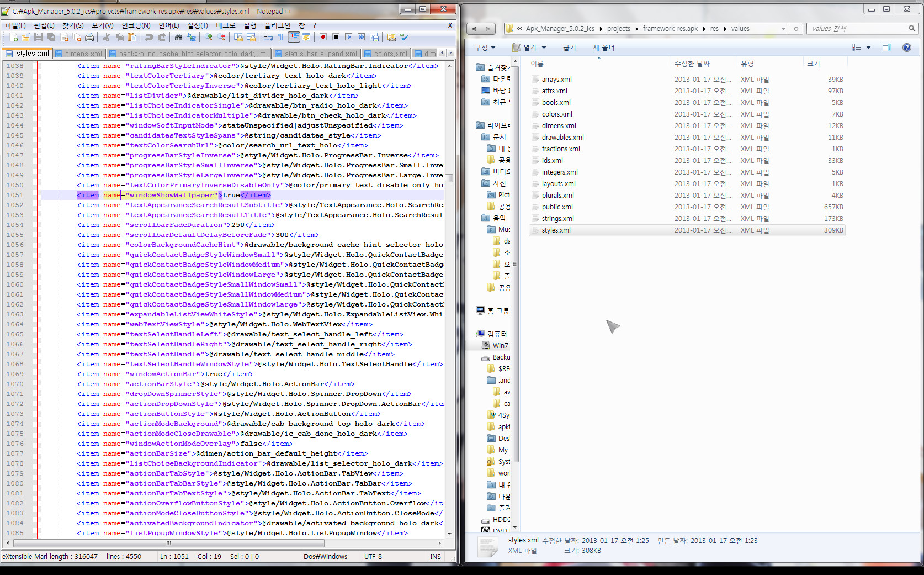Toggle the indent guide toolbar button
The height and width of the screenshot is (575, 924).
294,38
